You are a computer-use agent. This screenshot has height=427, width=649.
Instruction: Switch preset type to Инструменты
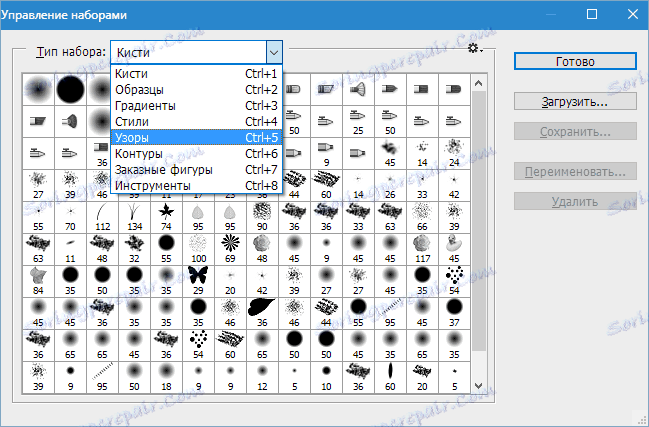tap(196, 186)
